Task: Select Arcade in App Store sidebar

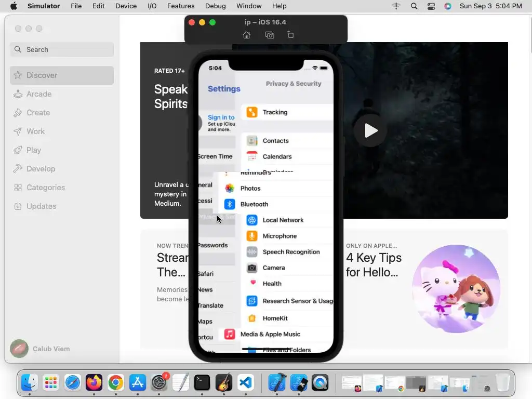Action: (62, 94)
